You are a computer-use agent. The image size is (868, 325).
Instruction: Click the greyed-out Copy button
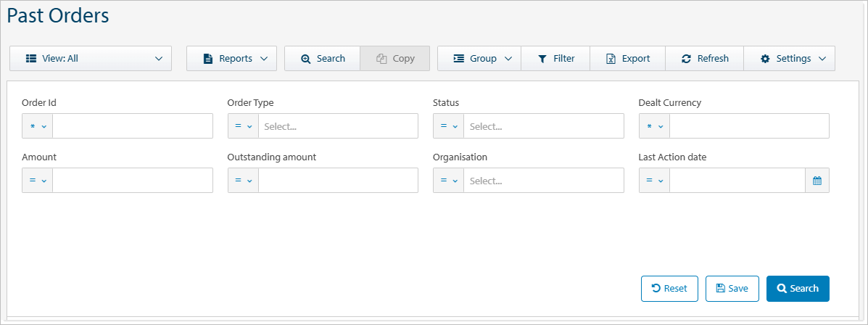coord(395,58)
